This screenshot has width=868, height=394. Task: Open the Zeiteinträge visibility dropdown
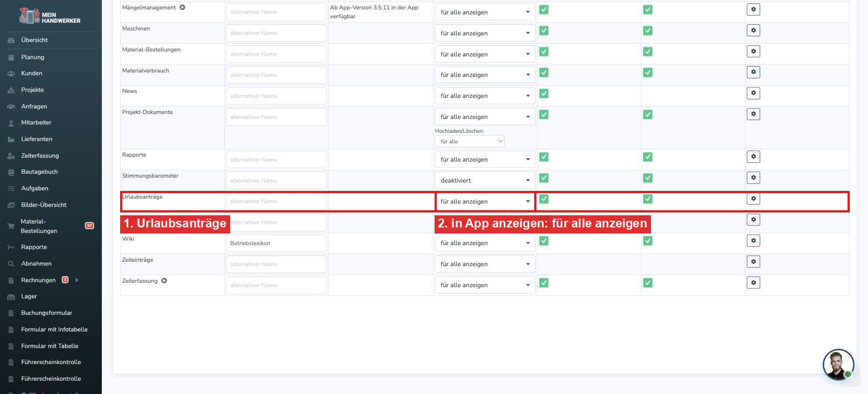click(x=485, y=264)
